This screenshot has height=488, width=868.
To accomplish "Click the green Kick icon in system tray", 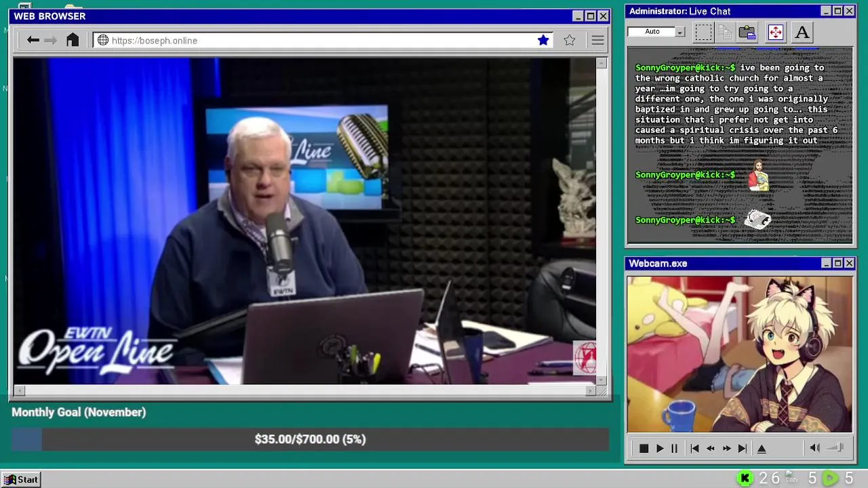I will click(x=745, y=479).
